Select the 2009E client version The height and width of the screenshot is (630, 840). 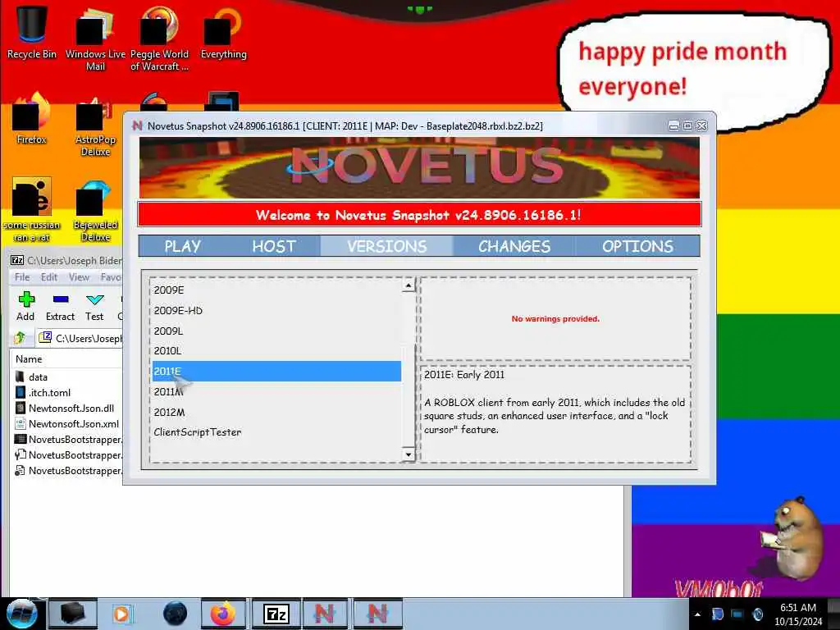276,290
